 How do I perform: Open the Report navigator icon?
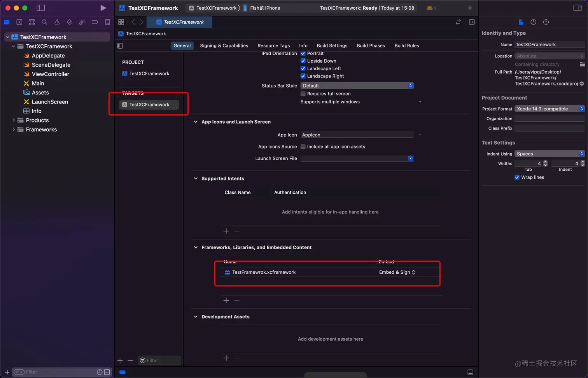tap(108, 22)
